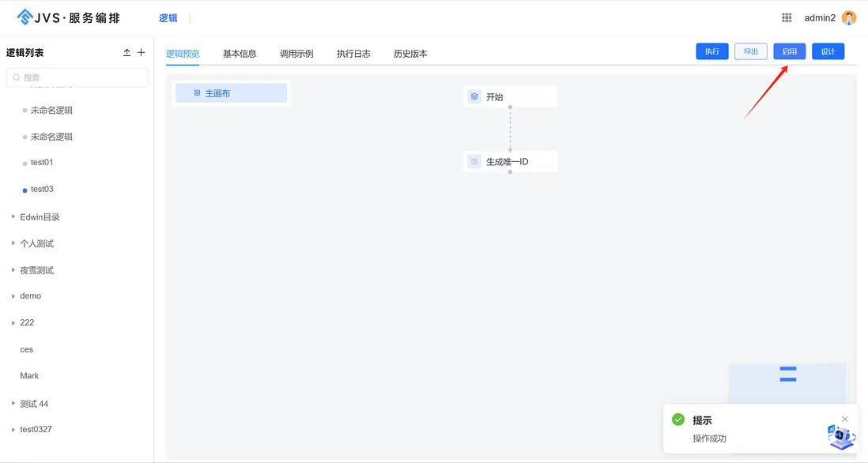The height and width of the screenshot is (463, 868).
Task: Open the 执行日志 tab
Action: [353, 54]
